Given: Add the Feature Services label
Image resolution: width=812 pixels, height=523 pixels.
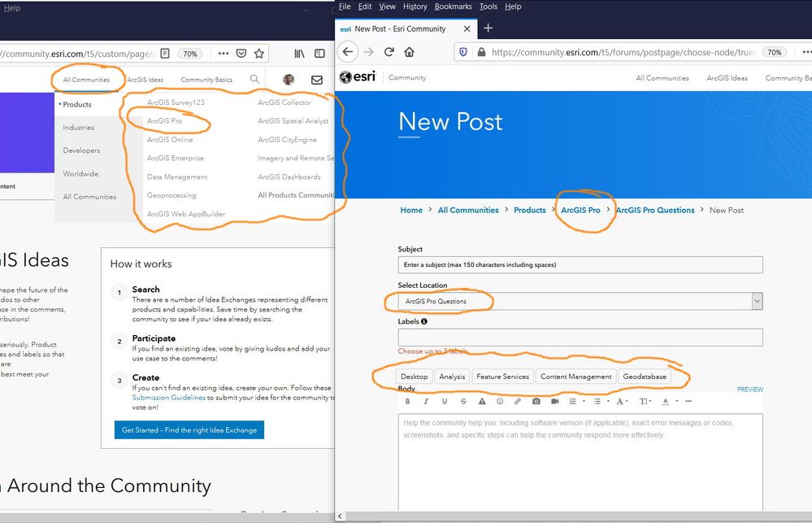Looking at the screenshot, I should point(502,377).
